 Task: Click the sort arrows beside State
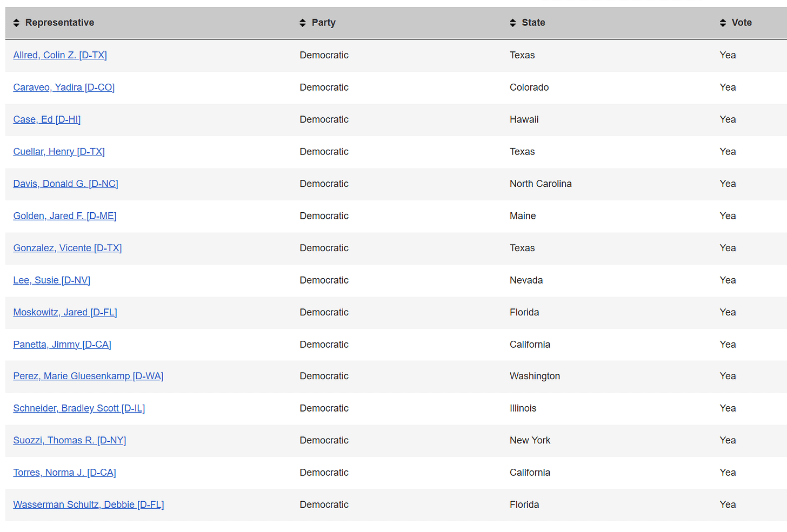513,23
